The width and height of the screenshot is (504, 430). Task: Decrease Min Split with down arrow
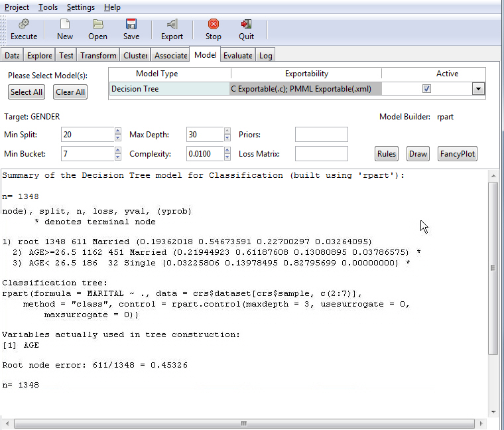(x=117, y=137)
